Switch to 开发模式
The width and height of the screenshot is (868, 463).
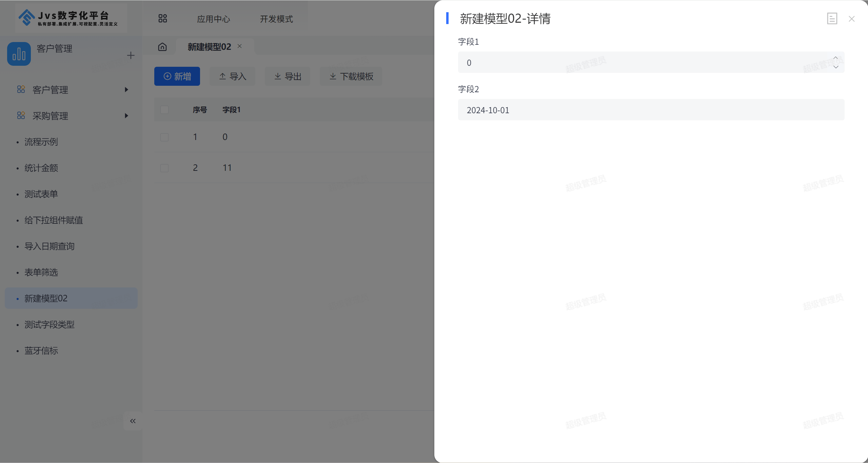276,19
